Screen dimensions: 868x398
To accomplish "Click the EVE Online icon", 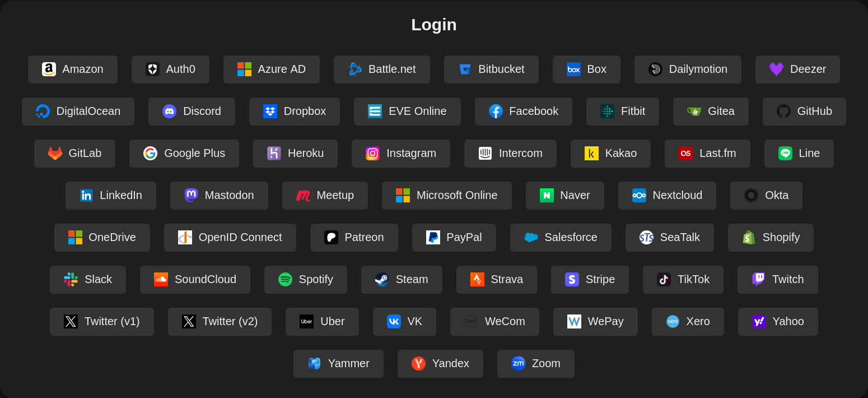I will click(x=375, y=112).
